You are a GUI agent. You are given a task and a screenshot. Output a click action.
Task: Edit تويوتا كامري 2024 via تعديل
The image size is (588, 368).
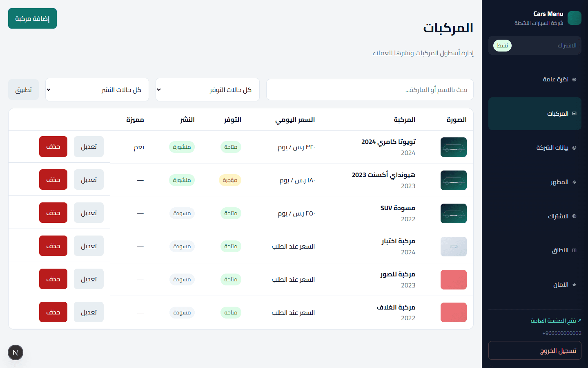[x=89, y=146]
